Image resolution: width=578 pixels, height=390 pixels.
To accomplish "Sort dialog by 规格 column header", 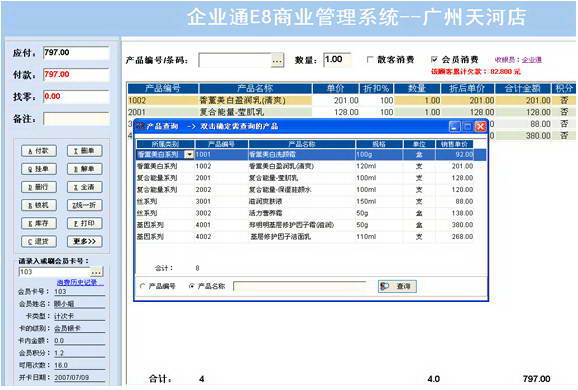I will [x=379, y=144].
